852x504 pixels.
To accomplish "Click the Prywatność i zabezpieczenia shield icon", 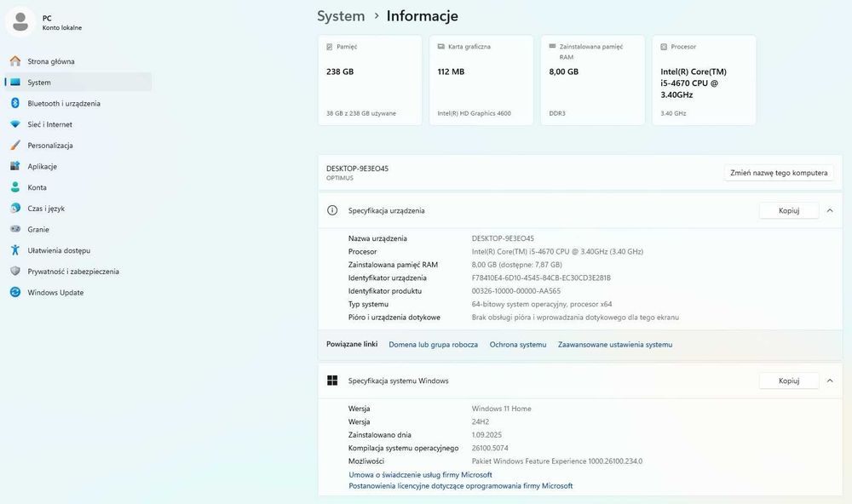I will click(15, 272).
